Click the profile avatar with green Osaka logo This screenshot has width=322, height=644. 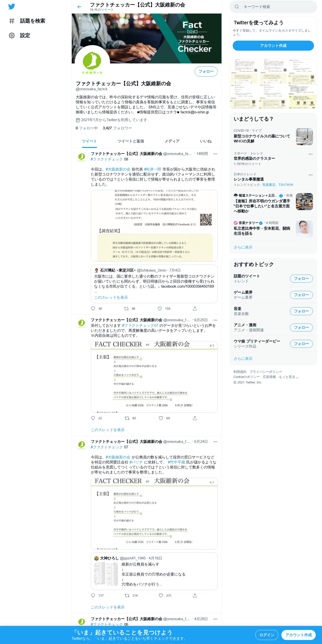(92, 62)
